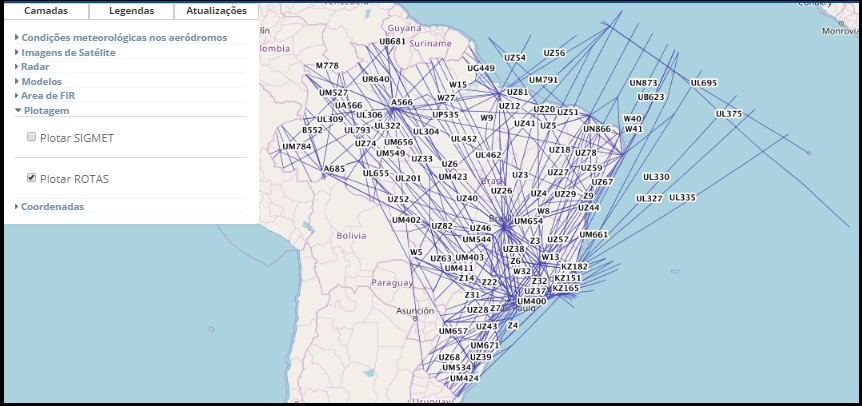Click the UZ54 route label
Image resolution: width=862 pixels, height=406 pixels.
coord(515,57)
